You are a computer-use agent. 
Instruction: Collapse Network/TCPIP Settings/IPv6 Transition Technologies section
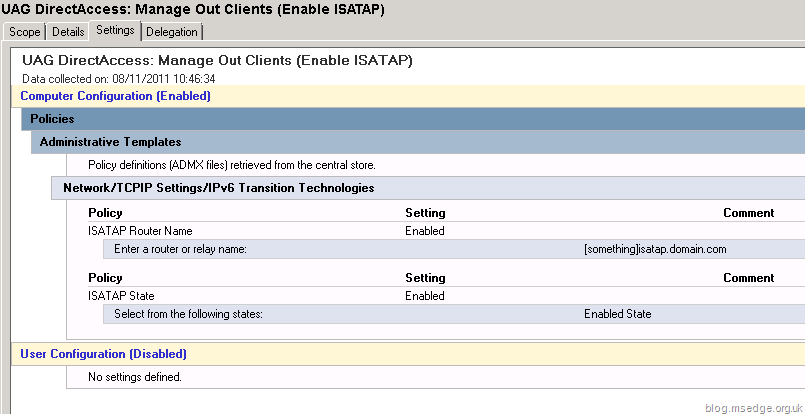(x=218, y=187)
